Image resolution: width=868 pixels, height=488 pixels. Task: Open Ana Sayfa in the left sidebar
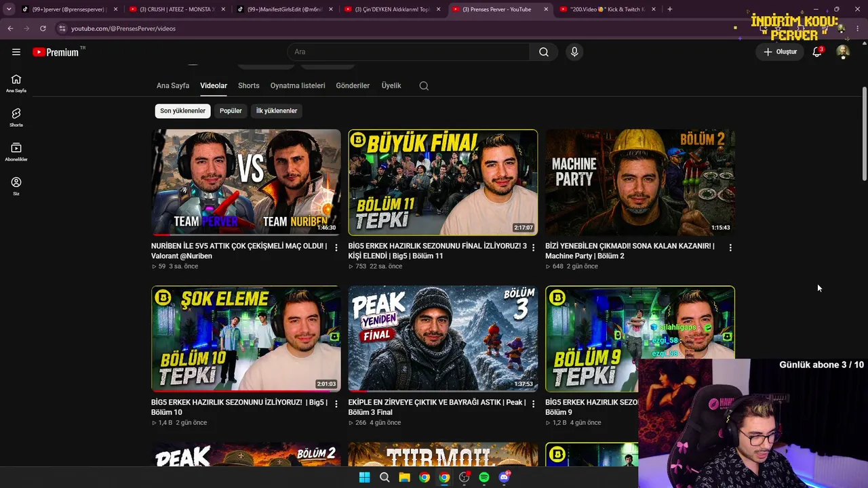(16, 83)
